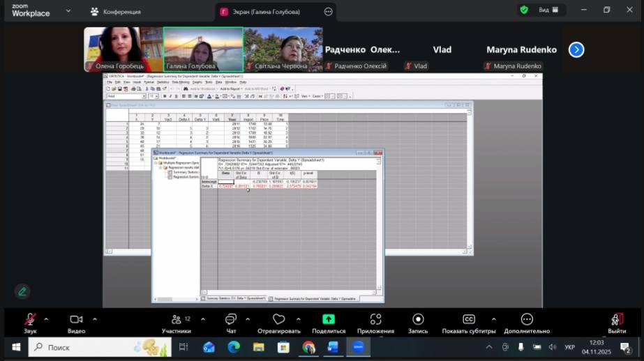This screenshot has height=361, width=644.
Task: Click the green encryption shield icon
Action: click(x=523, y=10)
